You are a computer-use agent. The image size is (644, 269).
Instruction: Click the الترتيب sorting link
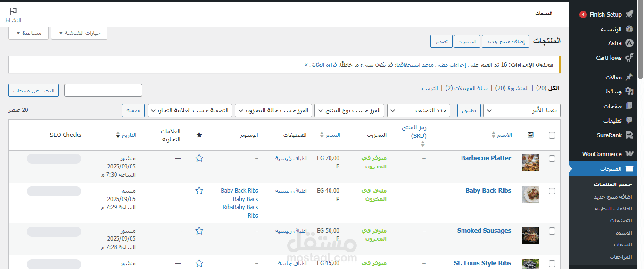pos(429,88)
